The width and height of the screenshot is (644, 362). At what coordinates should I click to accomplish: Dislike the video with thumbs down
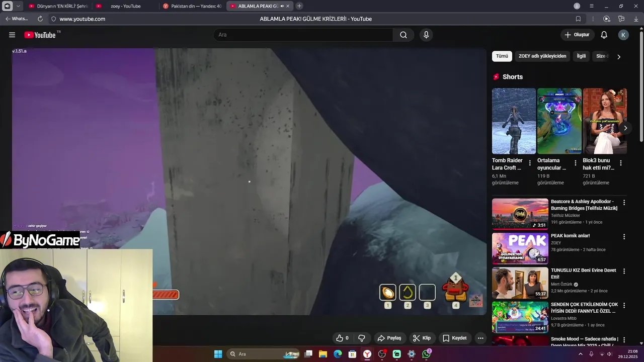point(361,338)
